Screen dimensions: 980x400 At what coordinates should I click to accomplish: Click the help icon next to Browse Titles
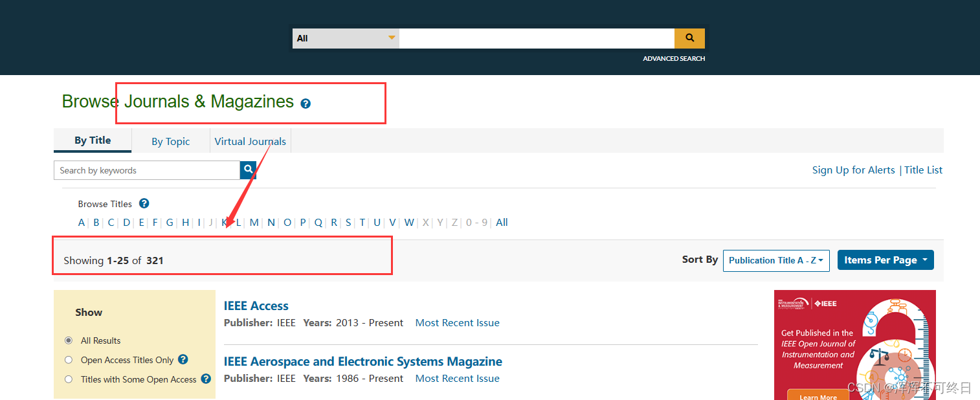[144, 203]
